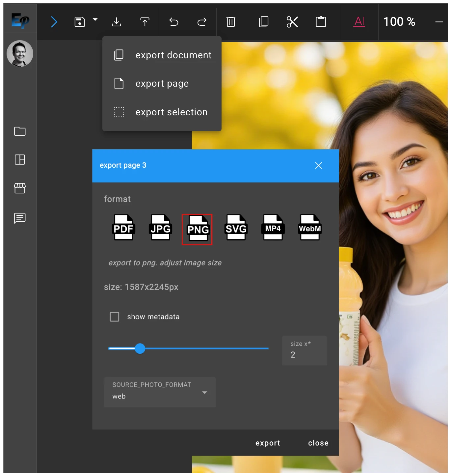Viewport: 451px width, 476px height.
Task: Select the scissors cut tool
Action: point(292,22)
